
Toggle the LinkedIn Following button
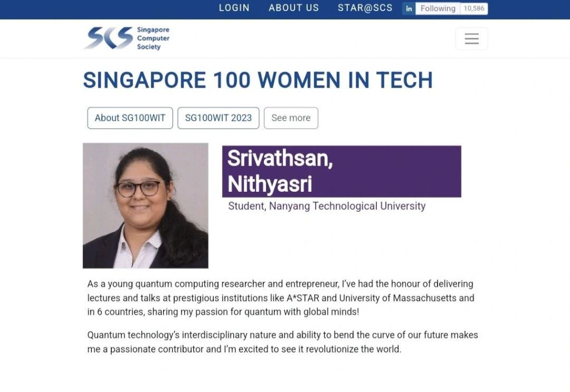tap(438, 8)
